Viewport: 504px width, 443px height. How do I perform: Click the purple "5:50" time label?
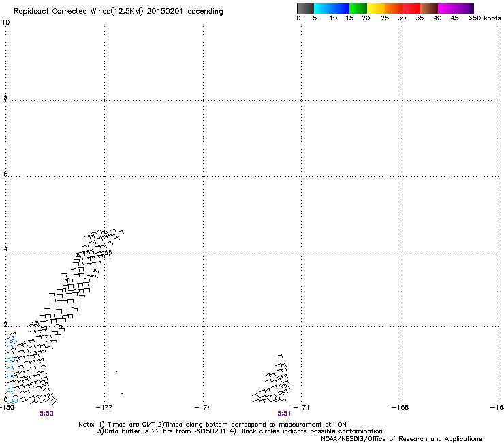pos(46,414)
